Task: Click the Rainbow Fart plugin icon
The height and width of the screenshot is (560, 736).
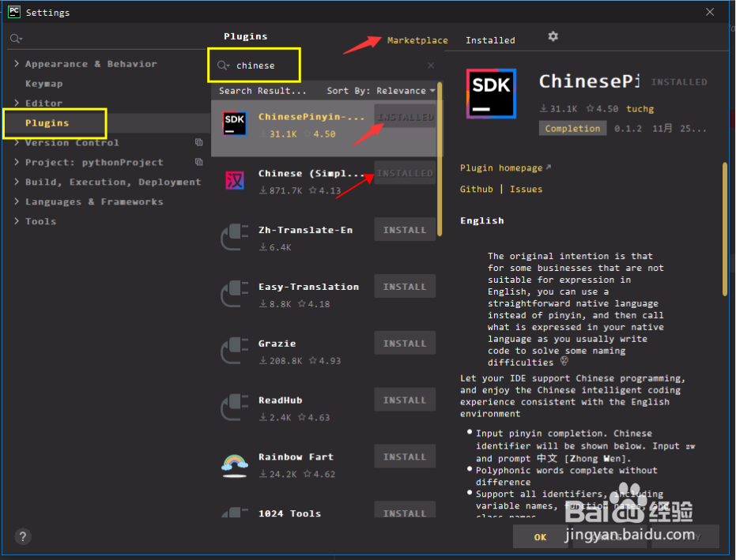Action: coord(234,464)
